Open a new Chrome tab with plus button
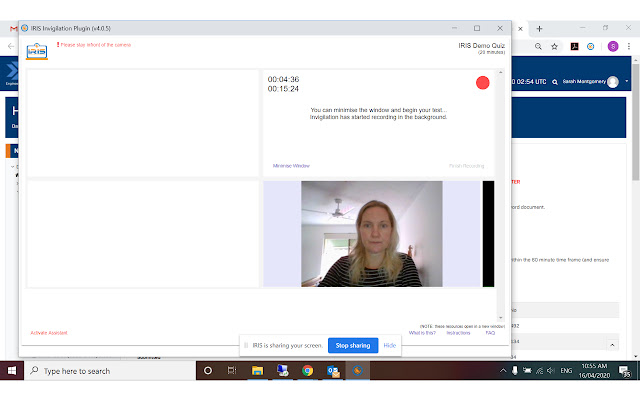The image size is (640, 400). tap(539, 29)
